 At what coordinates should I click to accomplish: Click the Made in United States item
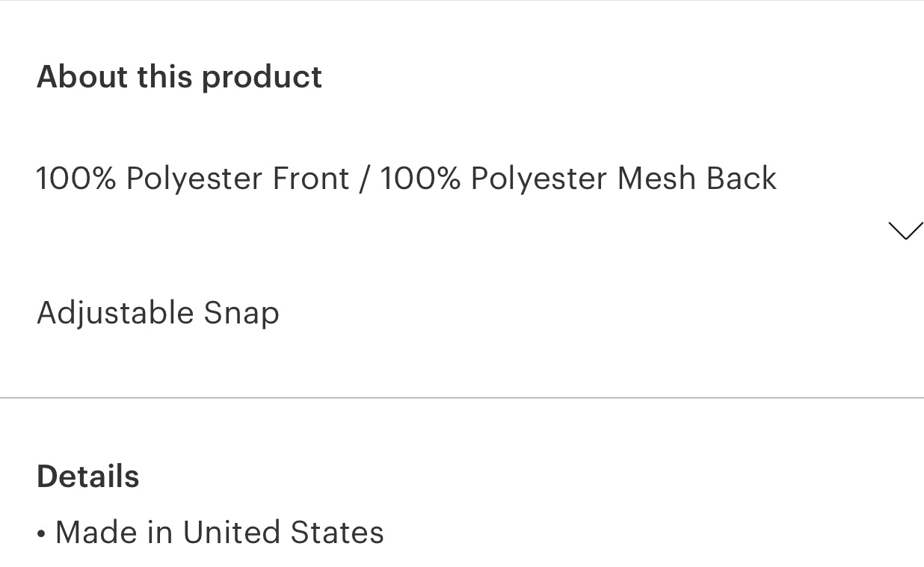(x=219, y=533)
